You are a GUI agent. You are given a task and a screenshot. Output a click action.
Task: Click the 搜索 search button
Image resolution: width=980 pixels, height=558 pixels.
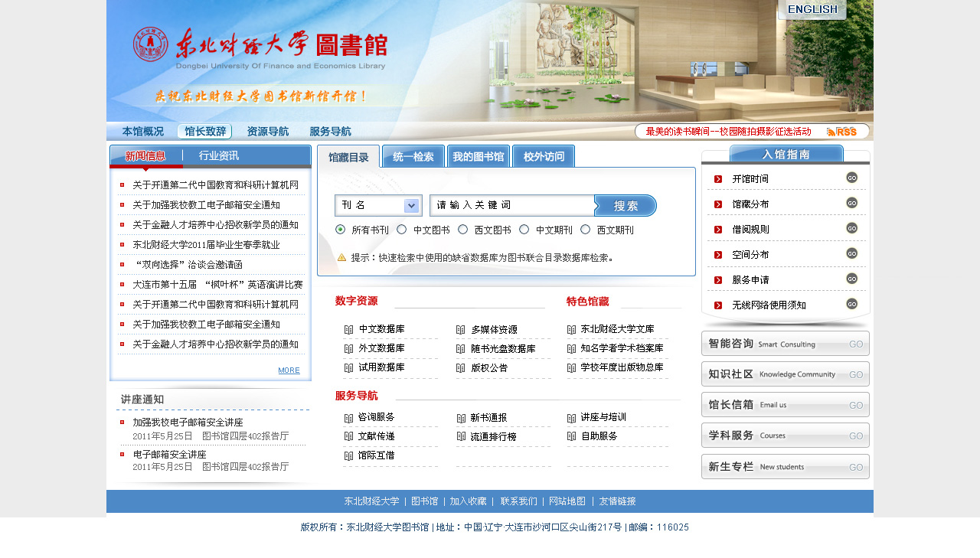[x=626, y=205]
